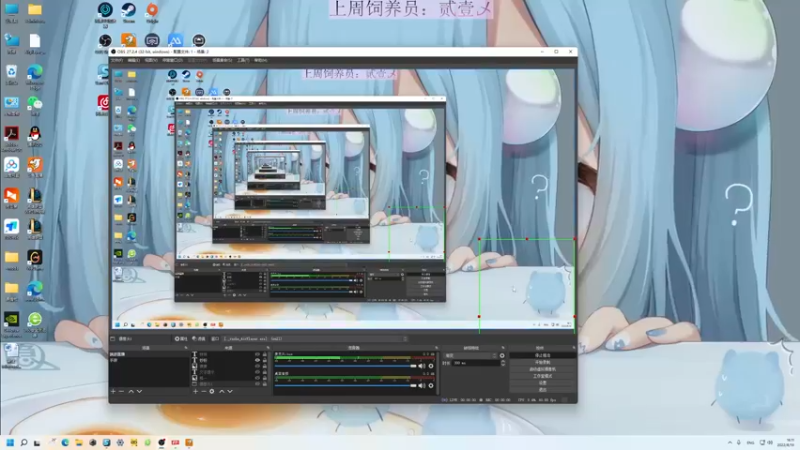This screenshot has width=800, height=450.
Task: Open transition type dropdown in Transitions panel
Action: pos(470,356)
